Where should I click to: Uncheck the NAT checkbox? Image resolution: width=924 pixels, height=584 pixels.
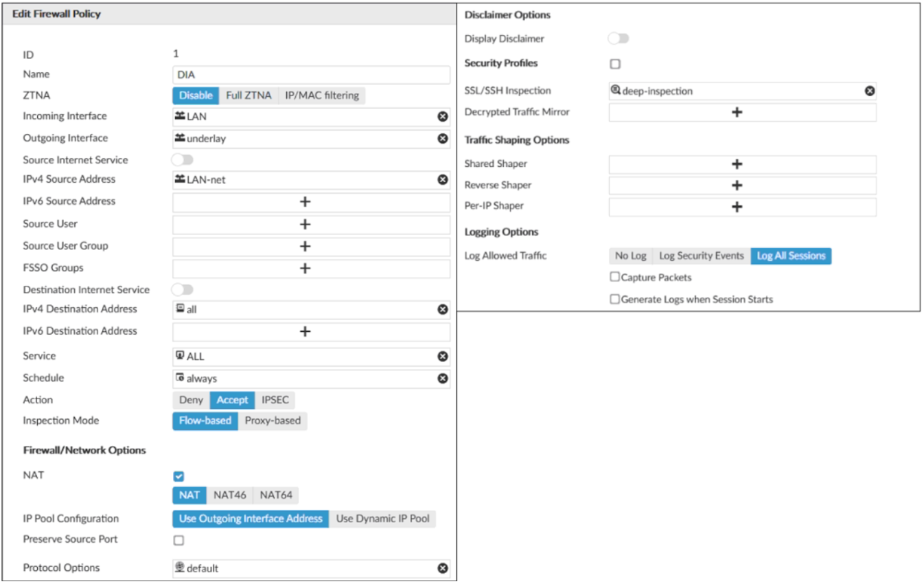tap(178, 476)
